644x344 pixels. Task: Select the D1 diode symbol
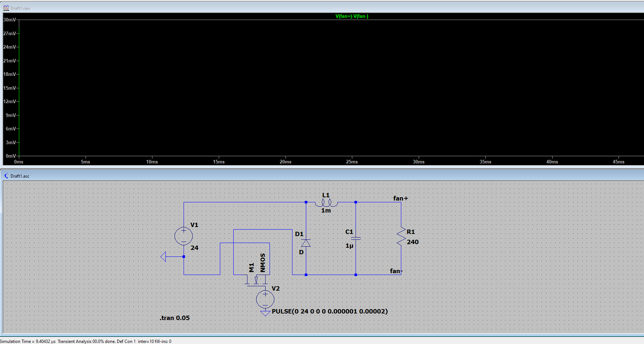click(306, 243)
